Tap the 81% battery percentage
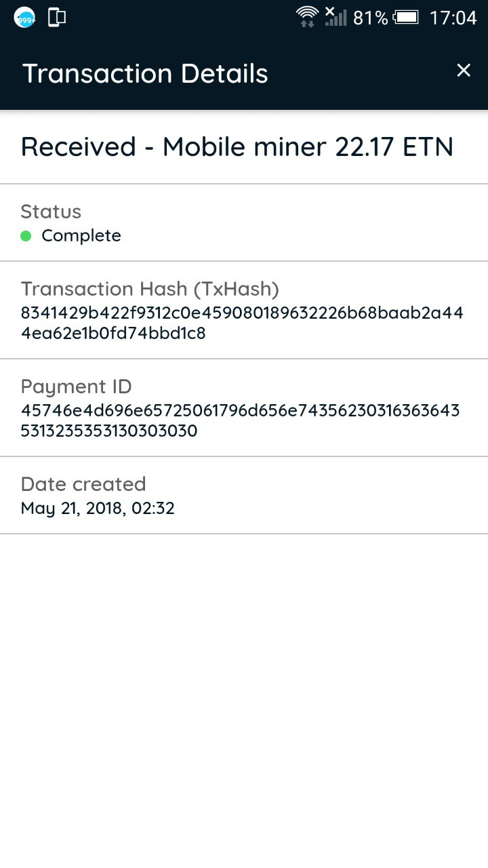Screen dimensions: 488x868 (x=370, y=18)
